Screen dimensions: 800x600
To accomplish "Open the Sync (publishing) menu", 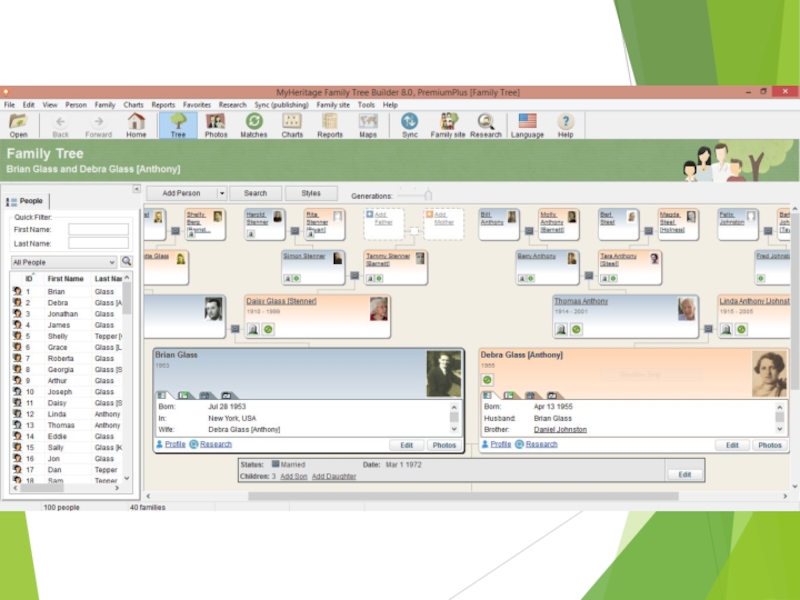I will (281, 105).
